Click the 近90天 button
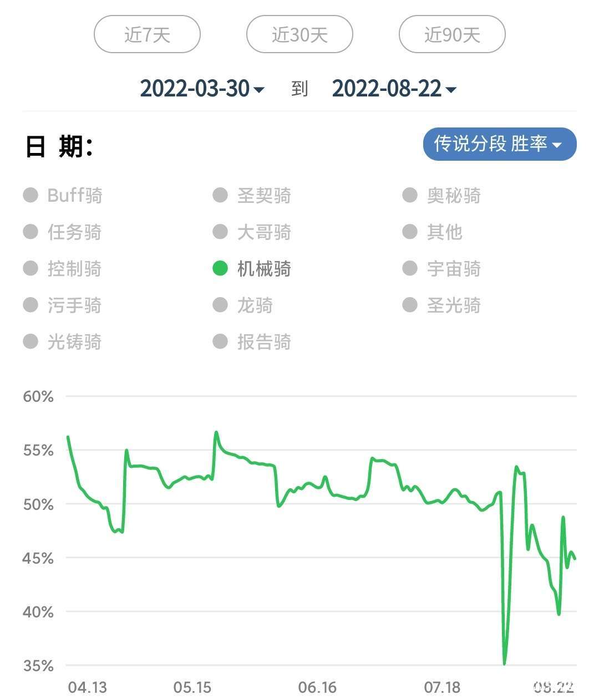The height and width of the screenshot is (700, 599). coord(452,35)
